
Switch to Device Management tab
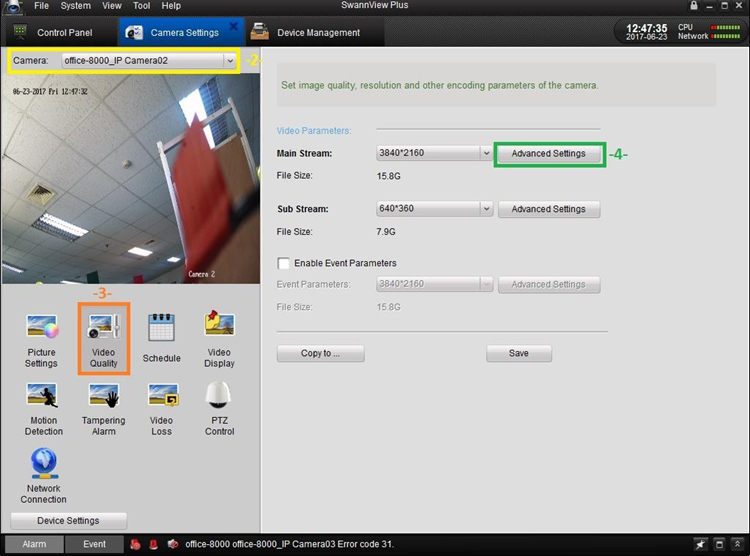click(314, 33)
